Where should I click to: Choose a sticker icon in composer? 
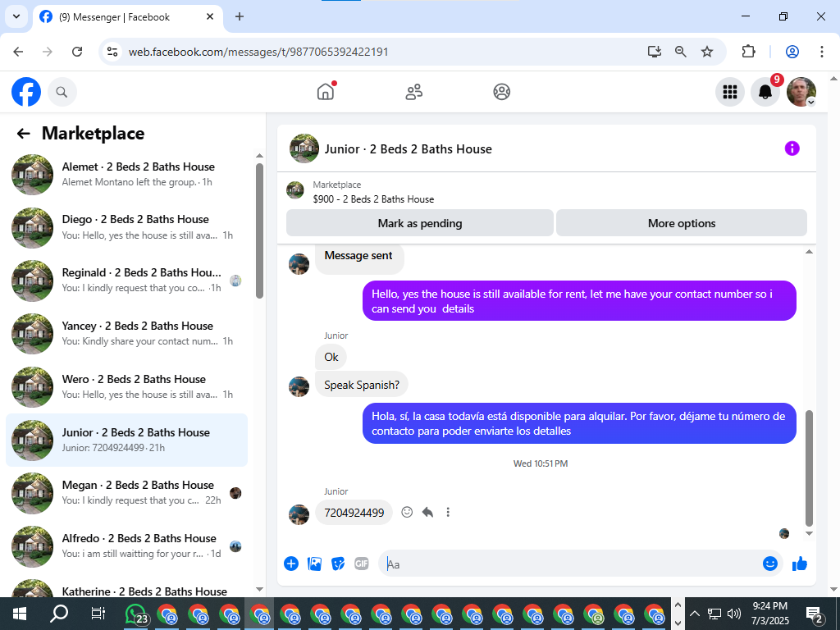pyautogui.click(x=338, y=564)
